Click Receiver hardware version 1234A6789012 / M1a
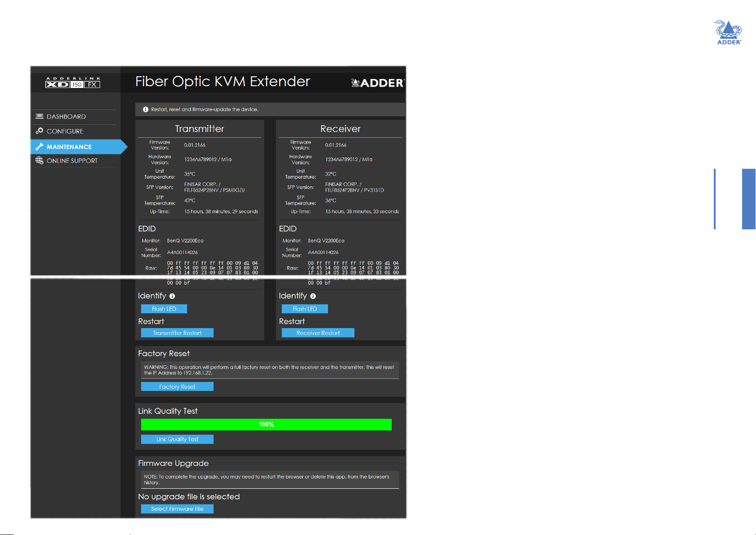Screen dimensions: 756x535 tap(349, 160)
